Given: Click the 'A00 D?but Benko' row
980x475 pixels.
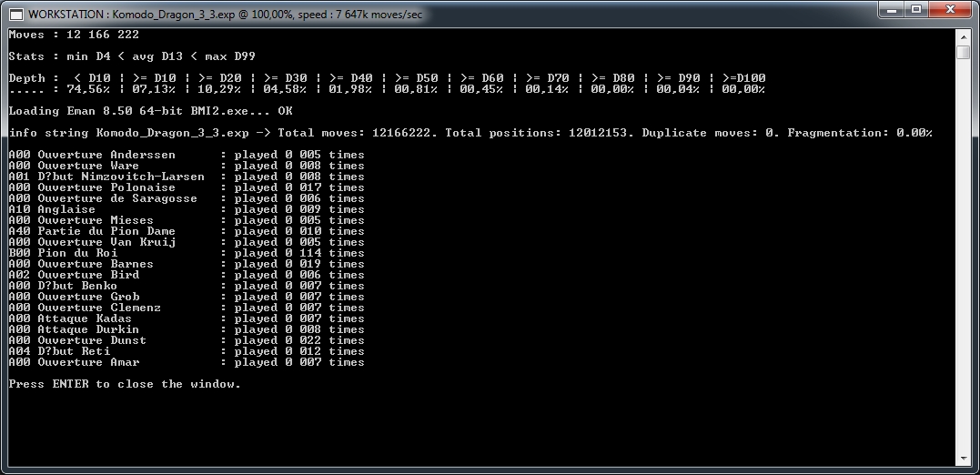Looking at the screenshot, I should [187, 286].
